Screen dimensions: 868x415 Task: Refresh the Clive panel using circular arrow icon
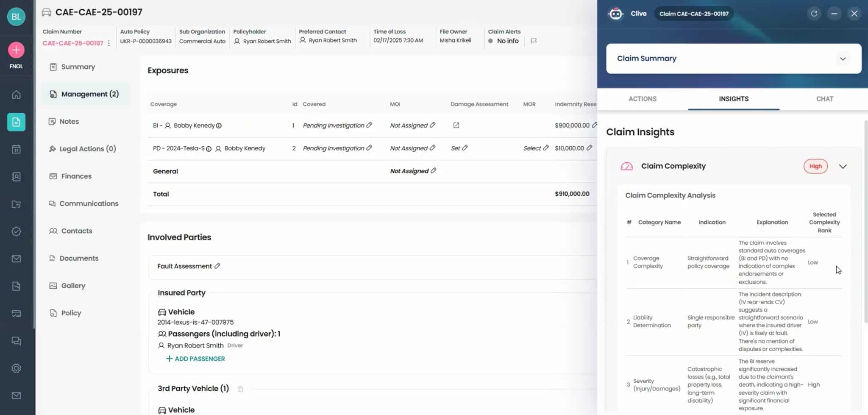click(x=814, y=13)
